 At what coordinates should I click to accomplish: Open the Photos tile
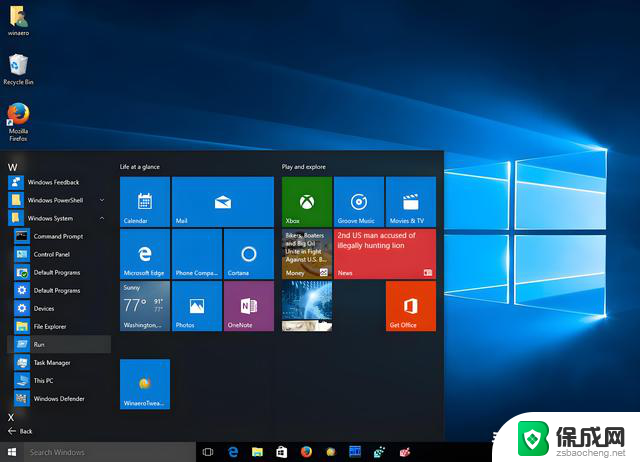(197, 306)
